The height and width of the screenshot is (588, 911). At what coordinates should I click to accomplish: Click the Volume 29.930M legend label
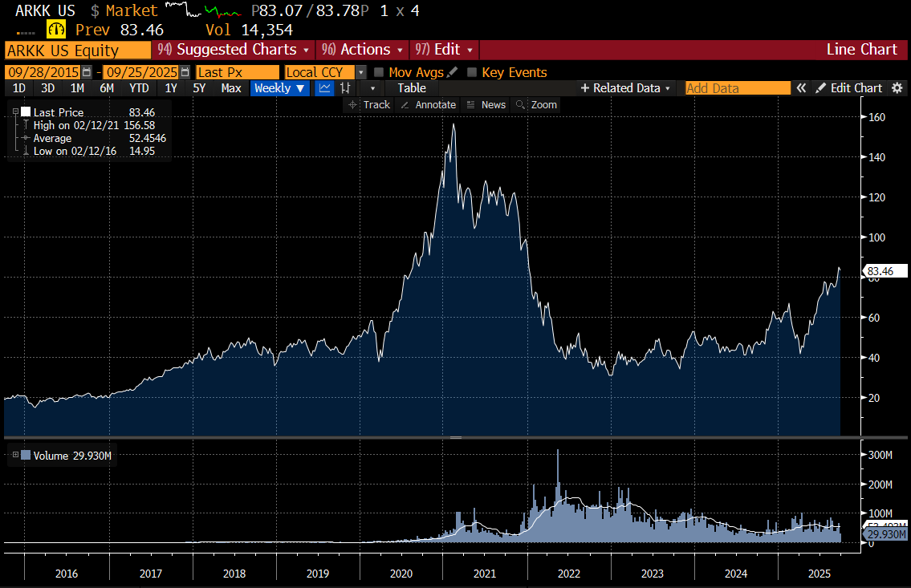coord(72,456)
